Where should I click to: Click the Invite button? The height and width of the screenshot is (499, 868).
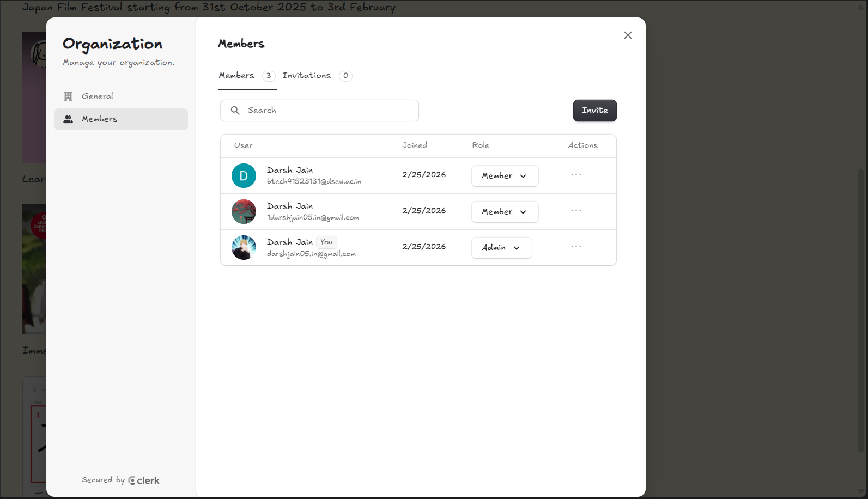[594, 111]
